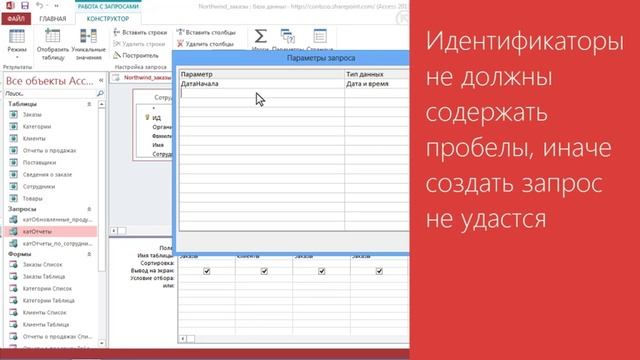Select the Категории Таблица form

point(51,300)
